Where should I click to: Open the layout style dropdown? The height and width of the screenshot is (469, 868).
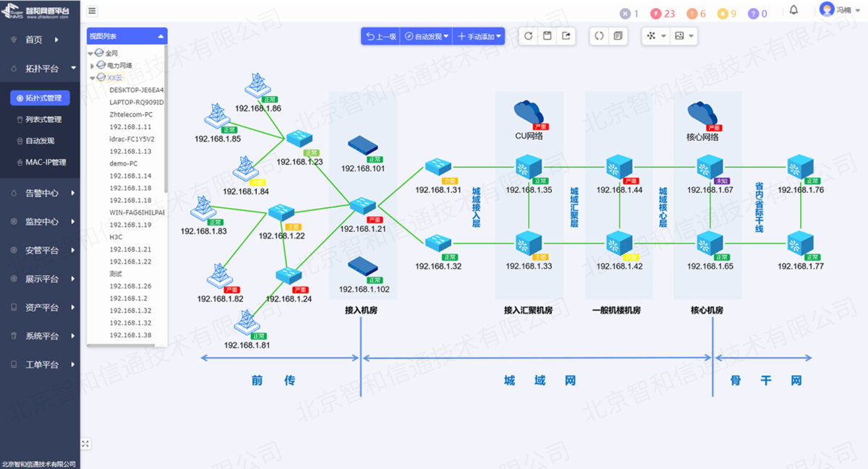pos(656,36)
